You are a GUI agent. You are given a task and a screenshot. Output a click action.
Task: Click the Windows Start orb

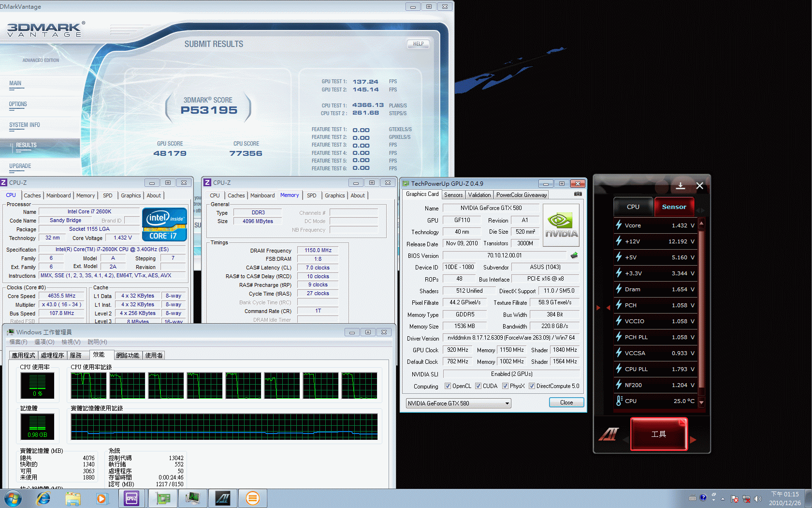coord(13,498)
